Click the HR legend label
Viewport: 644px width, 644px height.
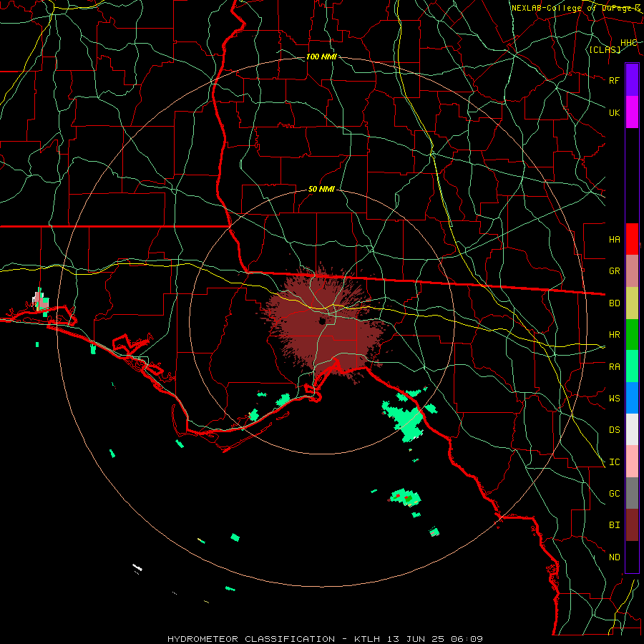coord(615,335)
